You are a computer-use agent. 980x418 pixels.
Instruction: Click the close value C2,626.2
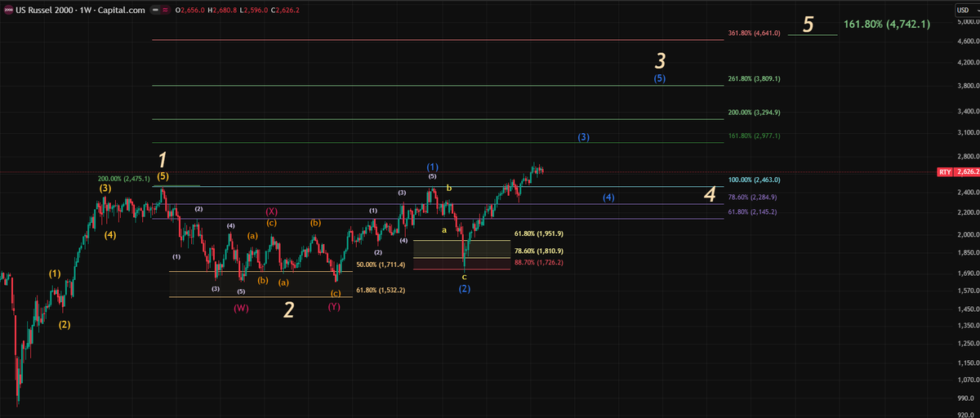tap(285, 10)
